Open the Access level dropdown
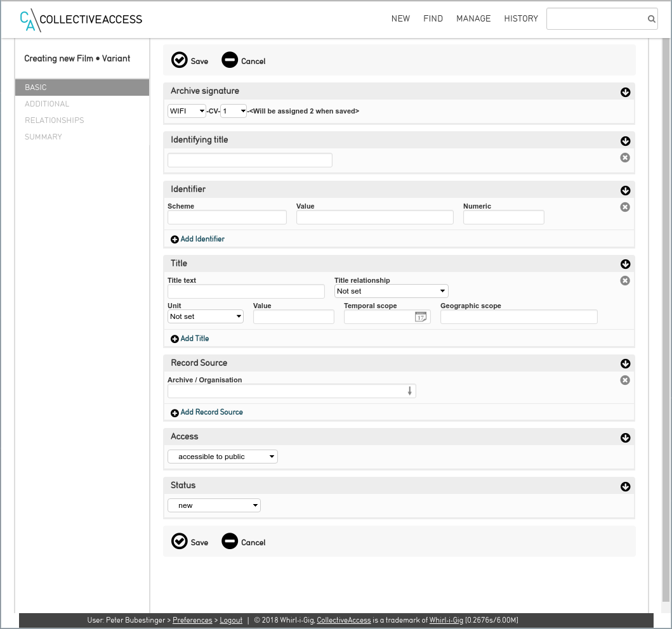The image size is (672, 629). [x=223, y=457]
